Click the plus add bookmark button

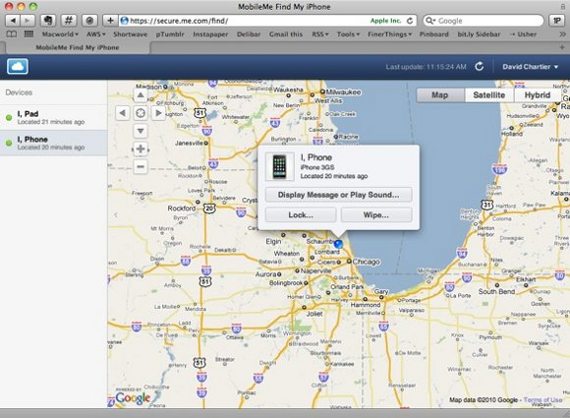(110, 21)
